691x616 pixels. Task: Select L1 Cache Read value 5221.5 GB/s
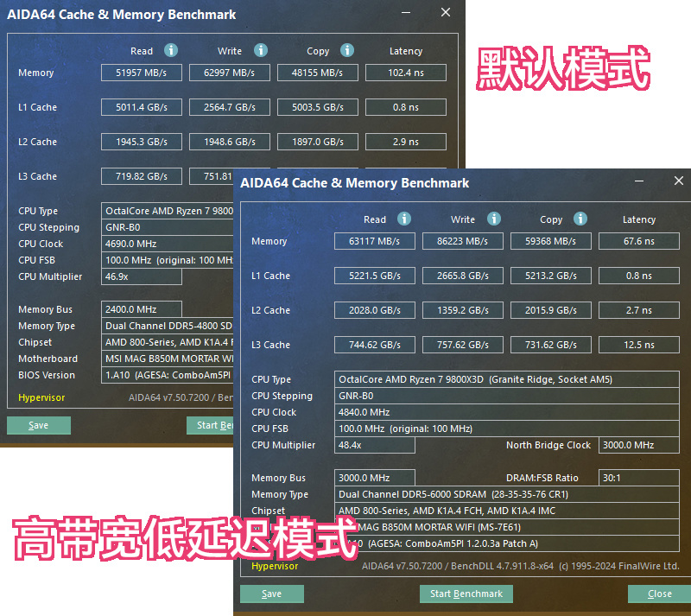tap(375, 276)
